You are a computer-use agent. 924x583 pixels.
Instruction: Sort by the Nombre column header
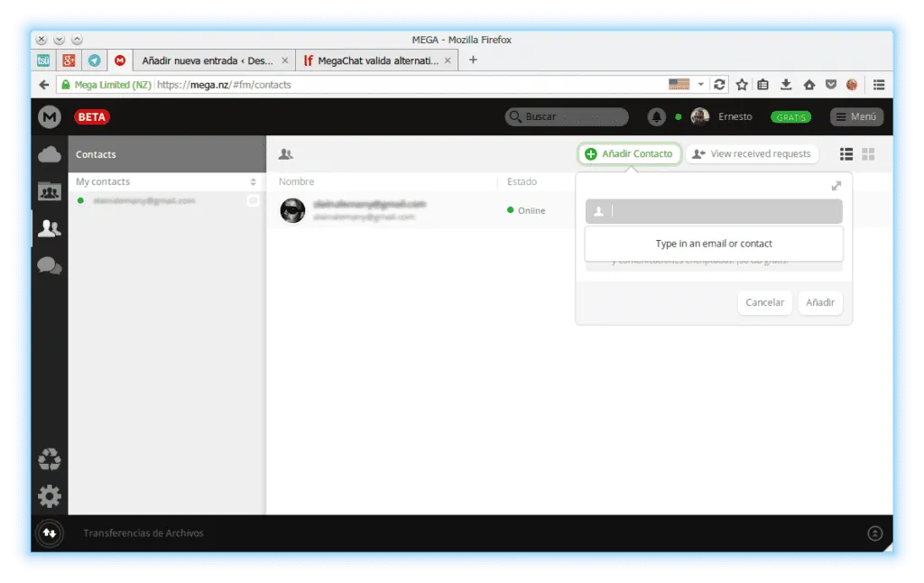coord(296,181)
